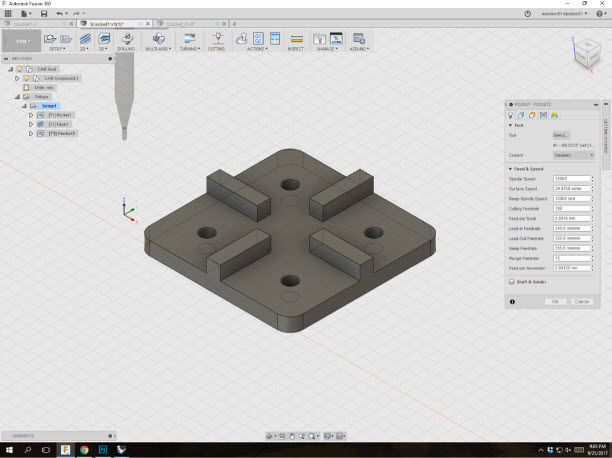Expand the [T1] Pocket1 operation
612x458 pixels.
pos(31,114)
